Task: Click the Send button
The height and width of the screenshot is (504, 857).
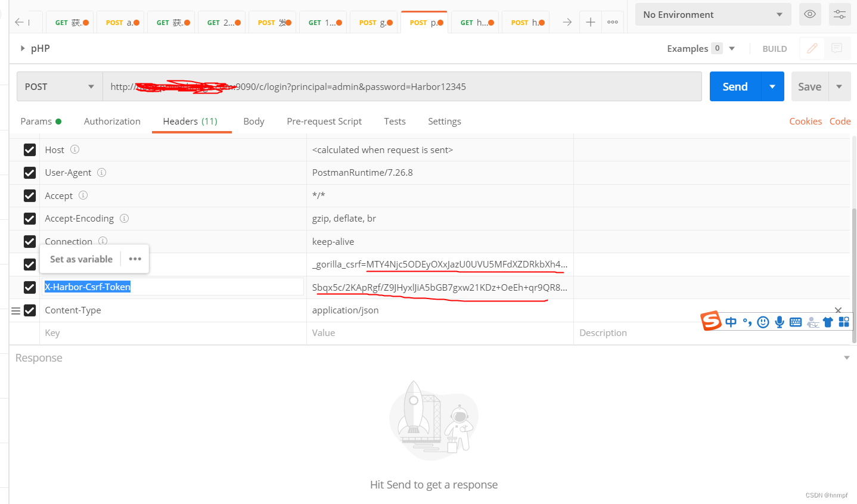Action: [734, 86]
